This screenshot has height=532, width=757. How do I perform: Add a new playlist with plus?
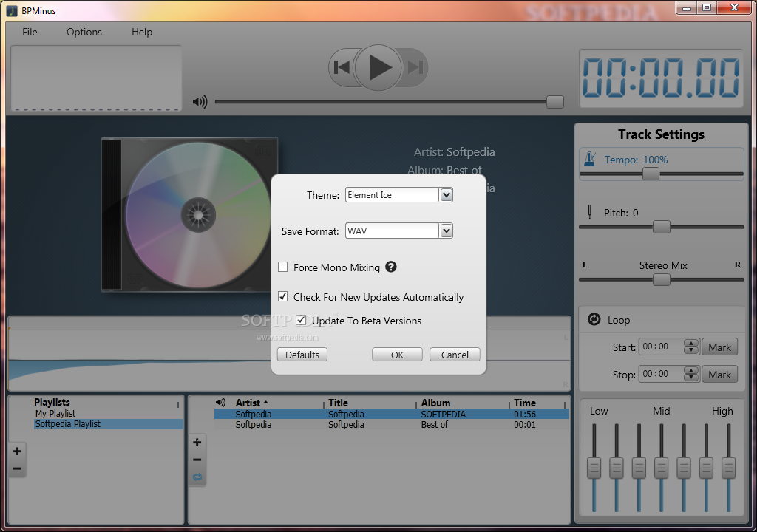[17, 451]
